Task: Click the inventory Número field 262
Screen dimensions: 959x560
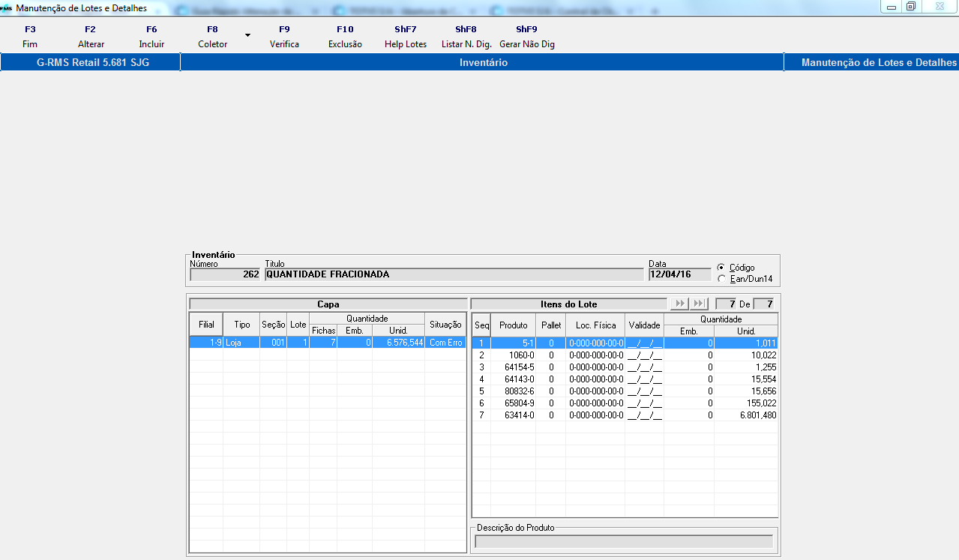Action: 225,274
